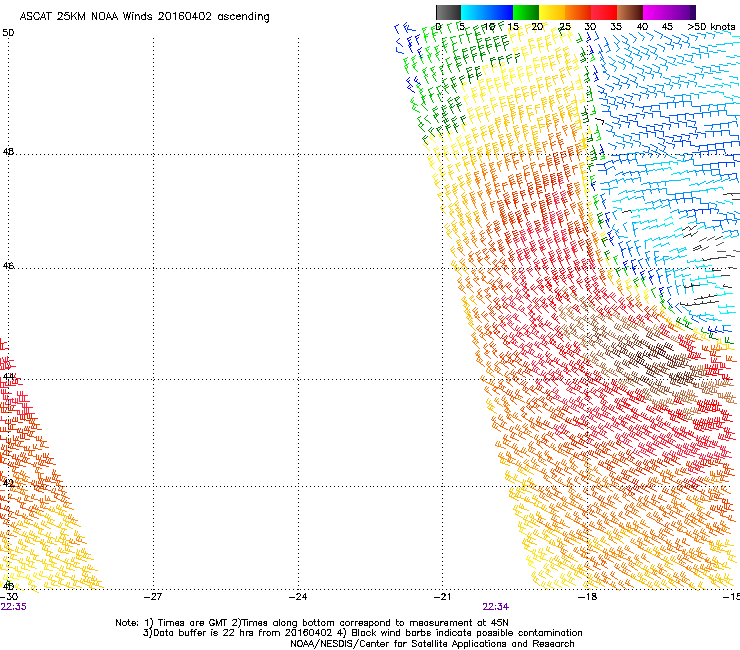Click the '>50 knots' legend label
This screenshot has height=650, width=740.
tap(712, 27)
